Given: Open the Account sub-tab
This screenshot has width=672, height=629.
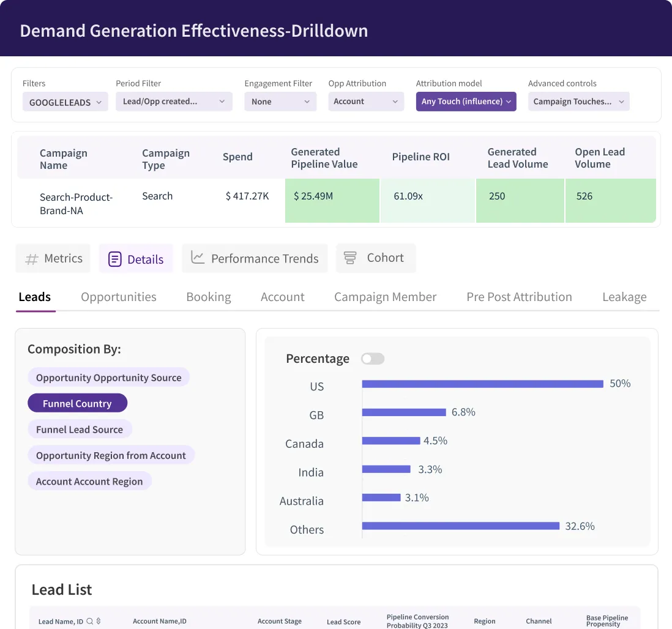Looking at the screenshot, I should pos(282,297).
